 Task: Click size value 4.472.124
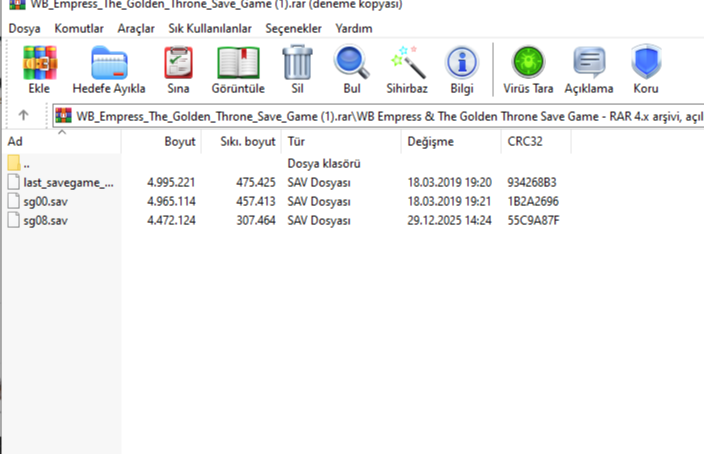point(171,220)
